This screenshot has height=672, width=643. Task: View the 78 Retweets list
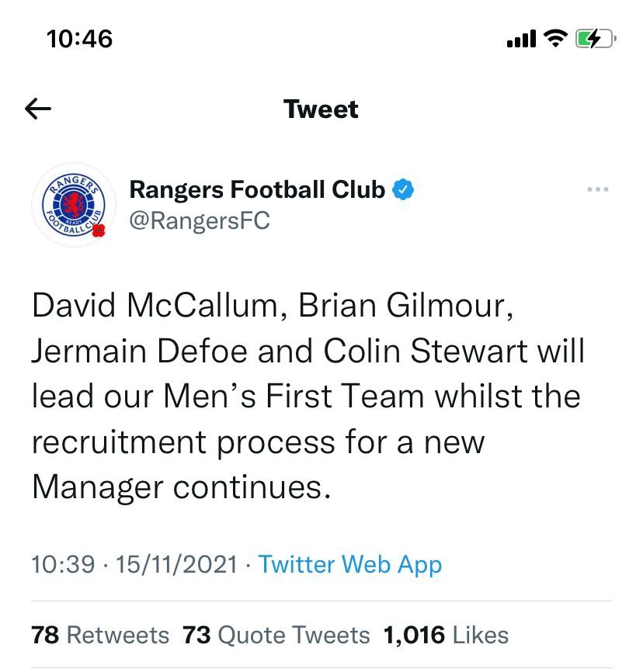(x=100, y=635)
